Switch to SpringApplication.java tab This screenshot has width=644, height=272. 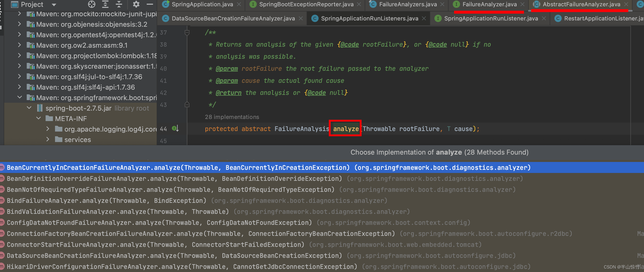pyautogui.click(x=202, y=4)
